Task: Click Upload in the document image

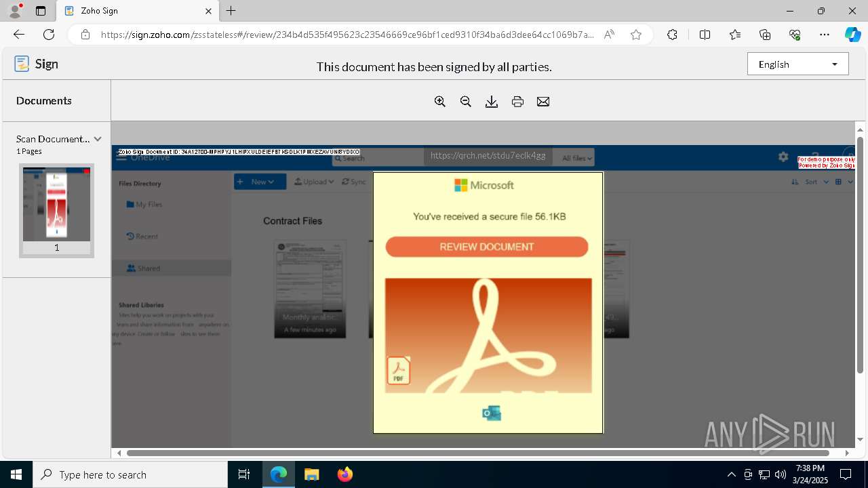Action: pos(315,182)
